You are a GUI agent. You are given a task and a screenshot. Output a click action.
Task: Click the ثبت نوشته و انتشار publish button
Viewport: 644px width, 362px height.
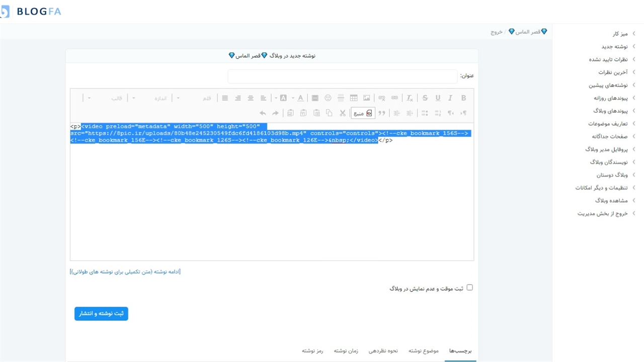coord(101,314)
